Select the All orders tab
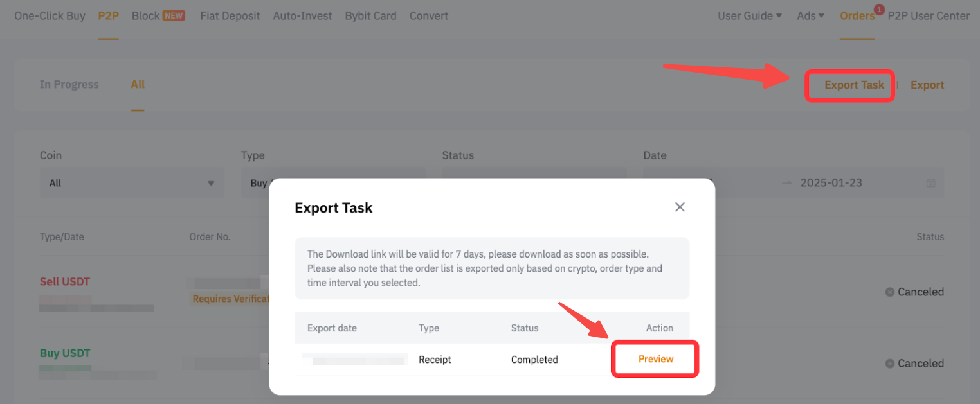This screenshot has height=404, width=980. [138, 84]
